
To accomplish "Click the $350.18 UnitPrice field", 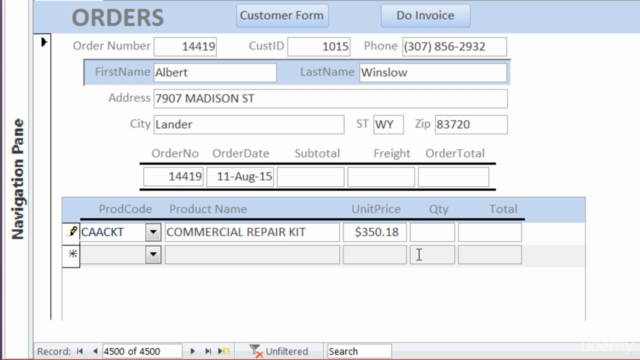I will pos(375,232).
